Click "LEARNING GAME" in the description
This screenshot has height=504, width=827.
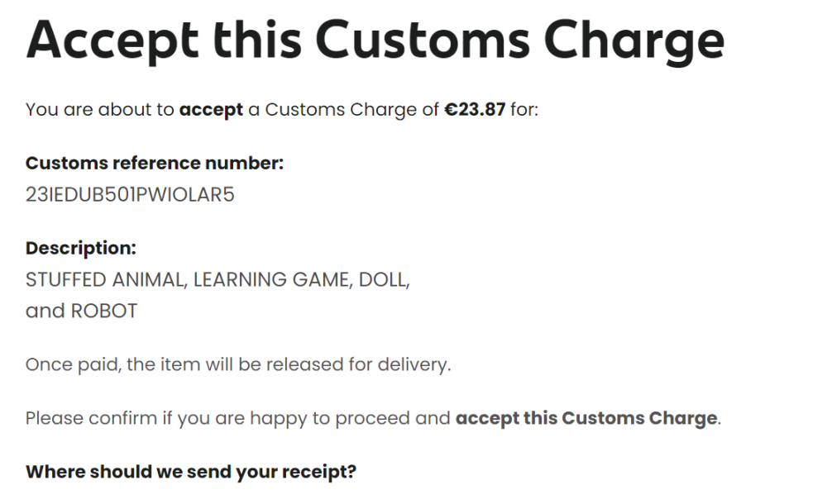(272, 280)
